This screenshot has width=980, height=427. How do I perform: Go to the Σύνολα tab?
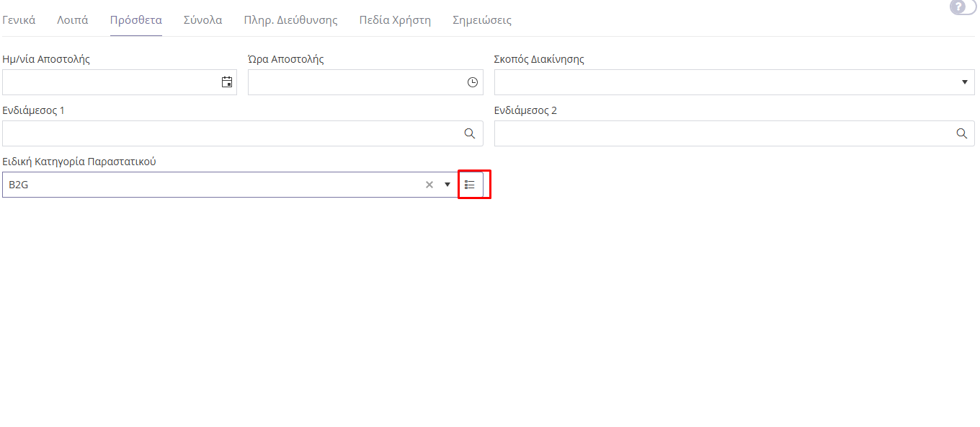(203, 20)
